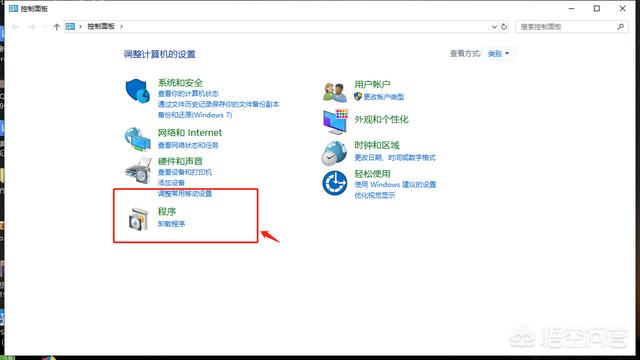This screenshot has width=640, height=360.
Task: Open the 轻松使用 blue circle icon
Action: pyautogui.click(x=335, y=183)
